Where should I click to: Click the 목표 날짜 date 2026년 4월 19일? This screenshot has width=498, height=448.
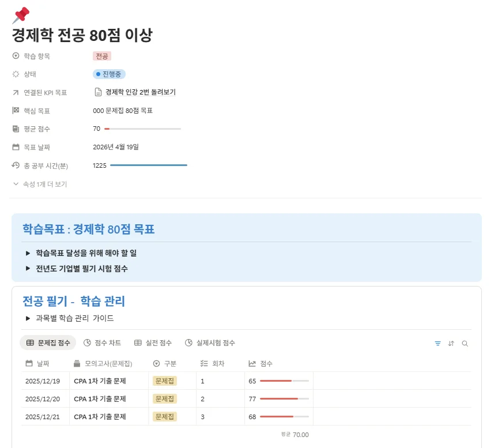pos(115,147)
